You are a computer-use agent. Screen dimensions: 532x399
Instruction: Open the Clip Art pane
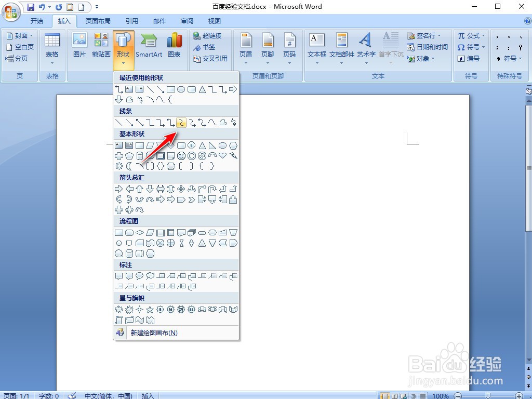coord(101,45)
